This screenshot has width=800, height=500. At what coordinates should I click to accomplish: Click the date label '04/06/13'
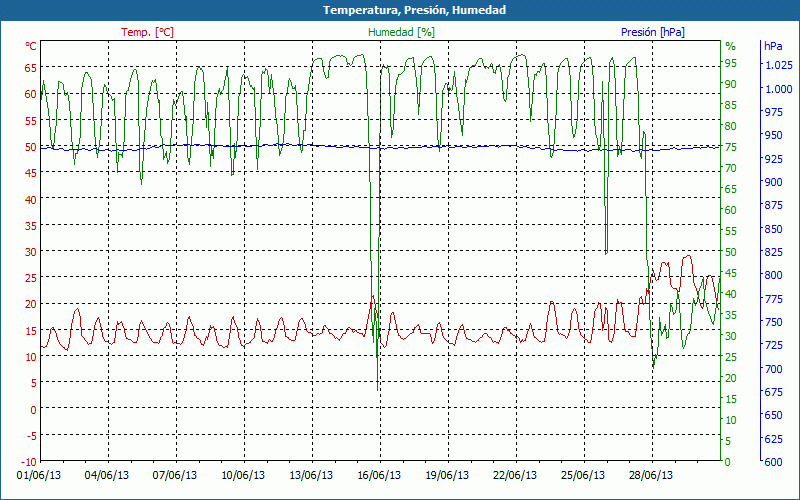(107, 476)
